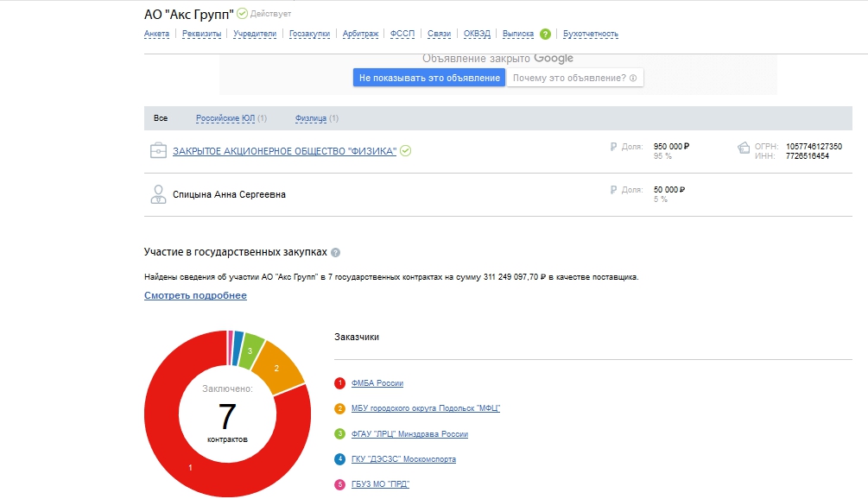
Task: Open the Бухотчетность link
Action: pyautogui.click(x=591, y=34)
